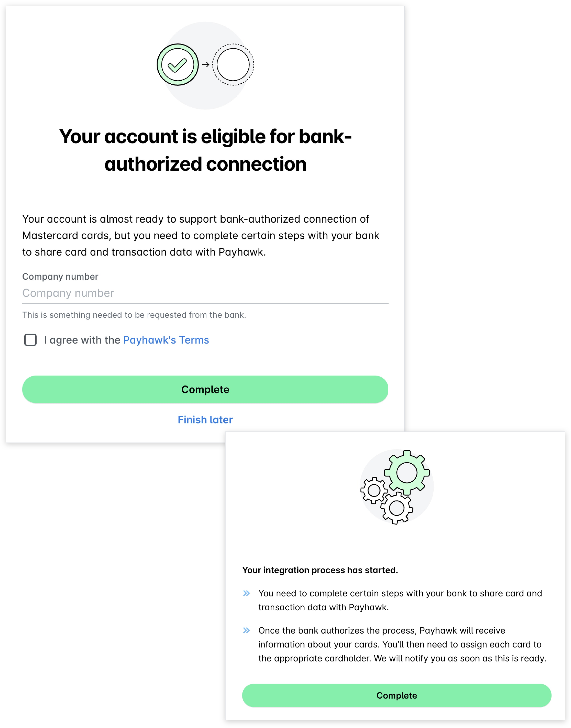Click first double-chevron bullet icon
This screenshot has width=571, height=728.
(246, 593)
